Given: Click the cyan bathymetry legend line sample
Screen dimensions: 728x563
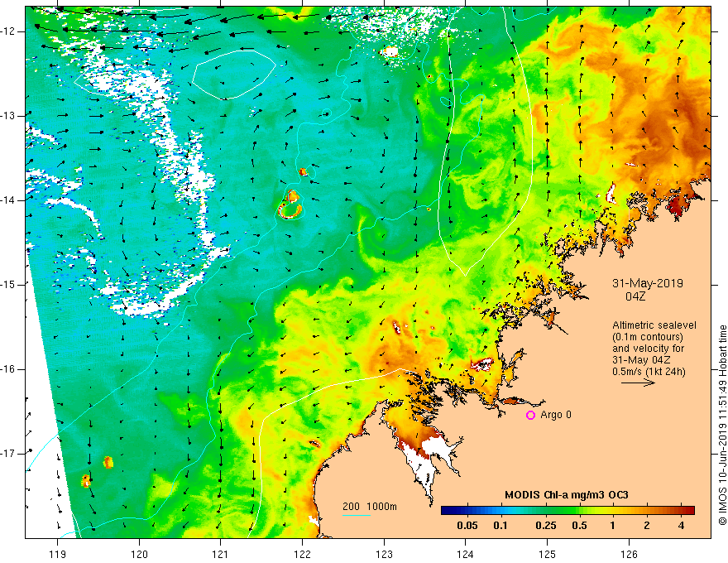Looking at the screenshot, I should tap(357, 515).
